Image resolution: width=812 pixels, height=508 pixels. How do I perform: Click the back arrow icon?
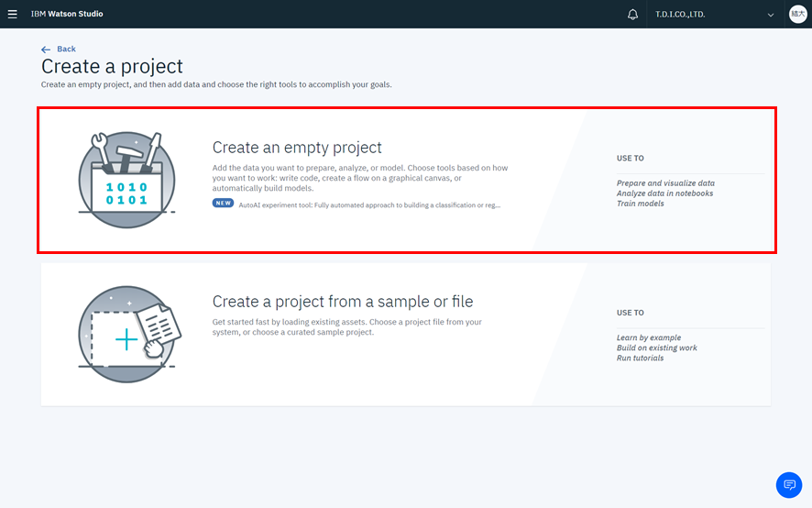click(46, 50)
